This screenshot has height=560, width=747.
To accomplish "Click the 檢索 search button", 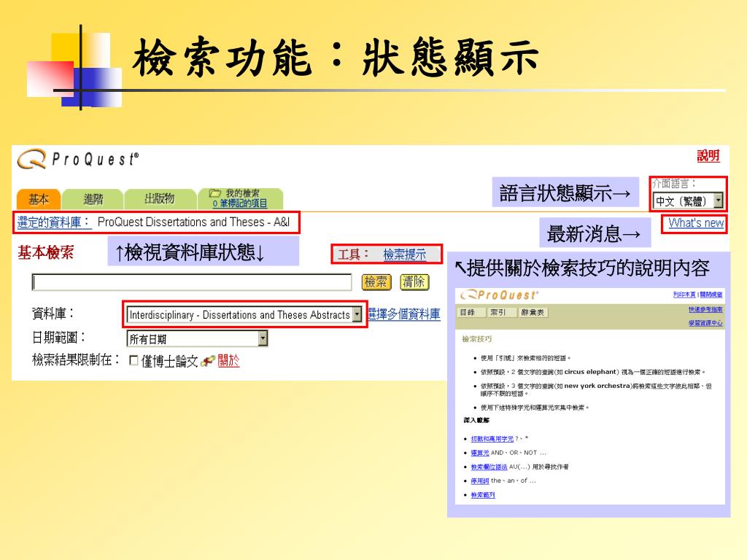I will click(376, 282).
